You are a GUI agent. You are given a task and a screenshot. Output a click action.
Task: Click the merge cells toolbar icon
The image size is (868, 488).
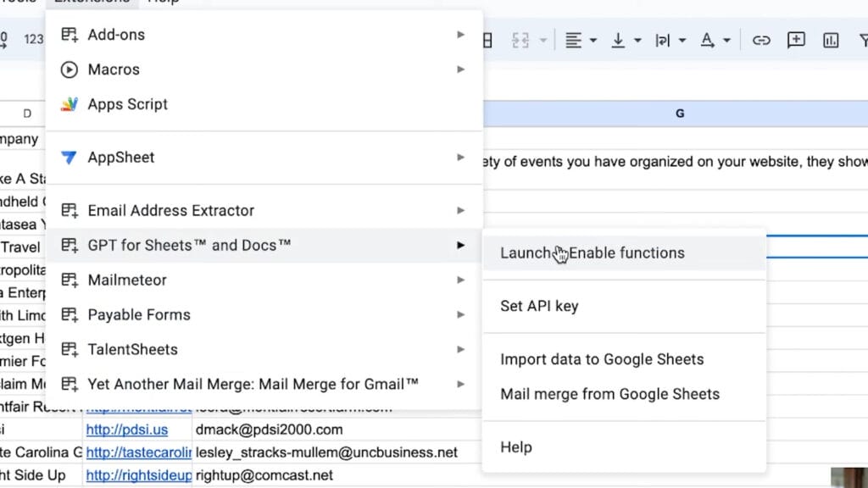pos(520,41)
